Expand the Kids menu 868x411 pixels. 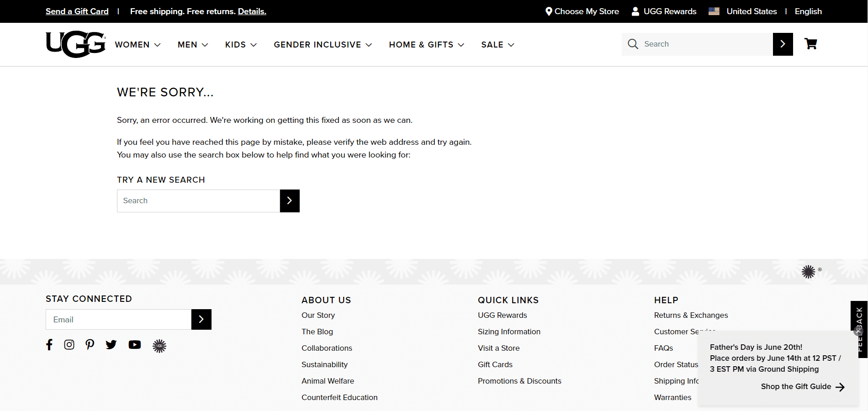[241, 45]
